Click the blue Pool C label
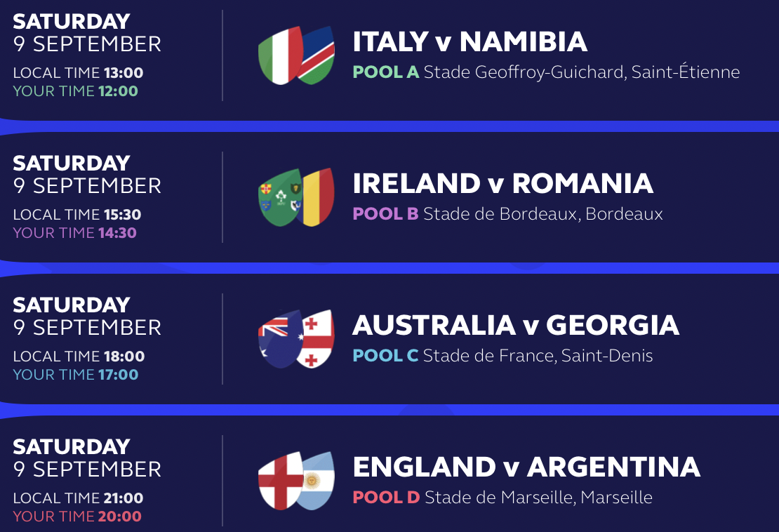The width and height of the screenshot is (779, 532). (x=385, y=356)
